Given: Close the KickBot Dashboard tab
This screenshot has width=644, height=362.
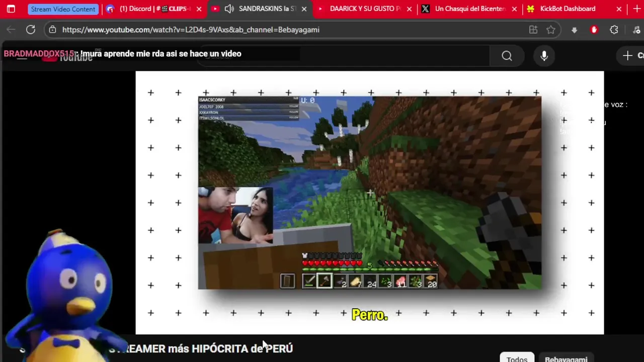Looking at the screenshot, I should [619, 9].
